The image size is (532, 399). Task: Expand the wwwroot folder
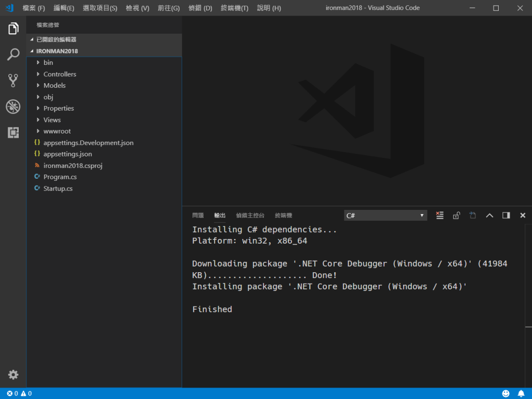coord(104,131)
